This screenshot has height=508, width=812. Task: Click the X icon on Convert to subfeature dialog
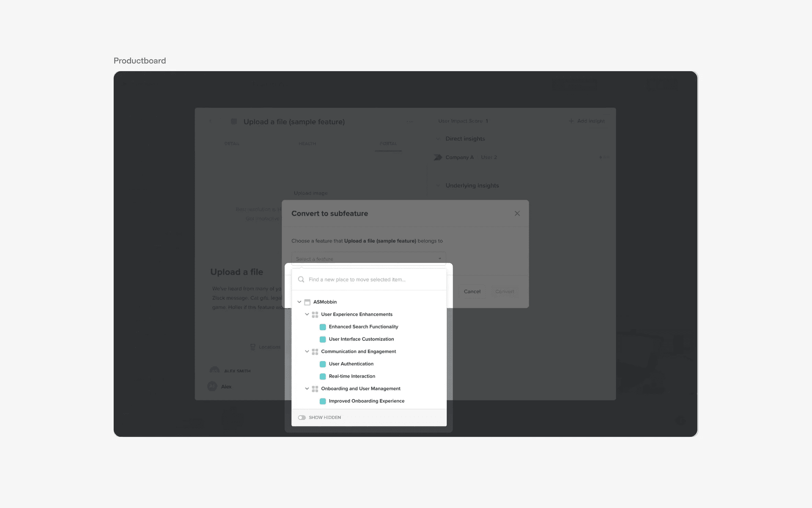[517, 213]
